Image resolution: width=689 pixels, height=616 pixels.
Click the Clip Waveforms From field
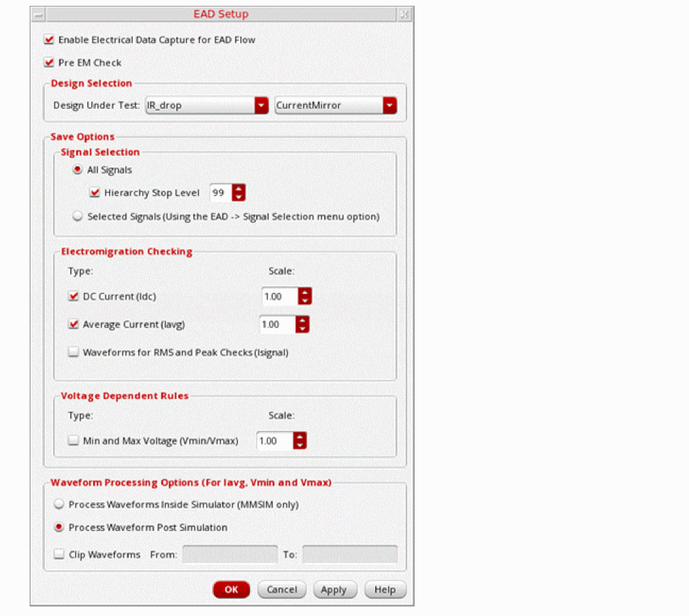tap(230, 555)
